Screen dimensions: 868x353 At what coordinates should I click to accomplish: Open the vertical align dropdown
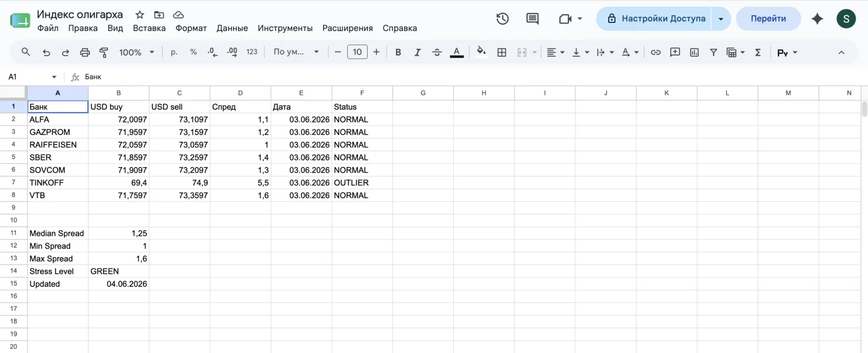click(580, 52)
